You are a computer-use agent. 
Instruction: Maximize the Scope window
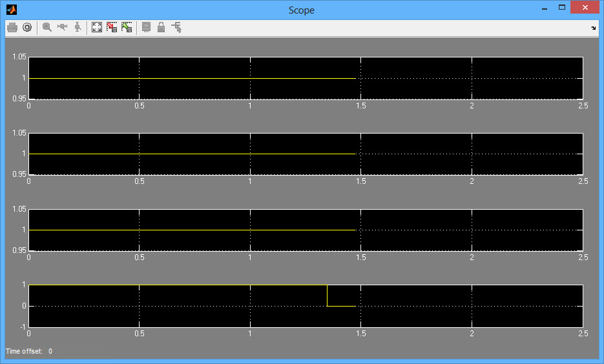[562, 8]
